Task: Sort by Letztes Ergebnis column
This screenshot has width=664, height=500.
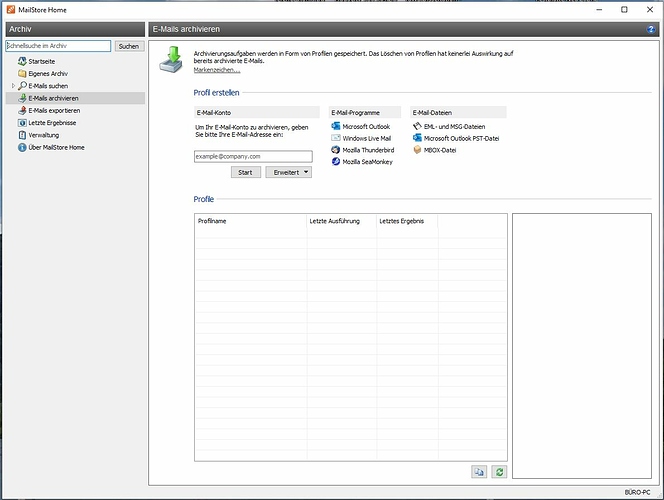Action: 407,221
